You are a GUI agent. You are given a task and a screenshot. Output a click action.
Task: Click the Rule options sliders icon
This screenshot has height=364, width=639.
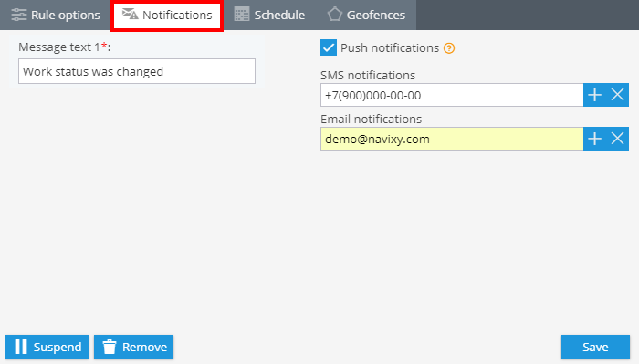[19, 15]
